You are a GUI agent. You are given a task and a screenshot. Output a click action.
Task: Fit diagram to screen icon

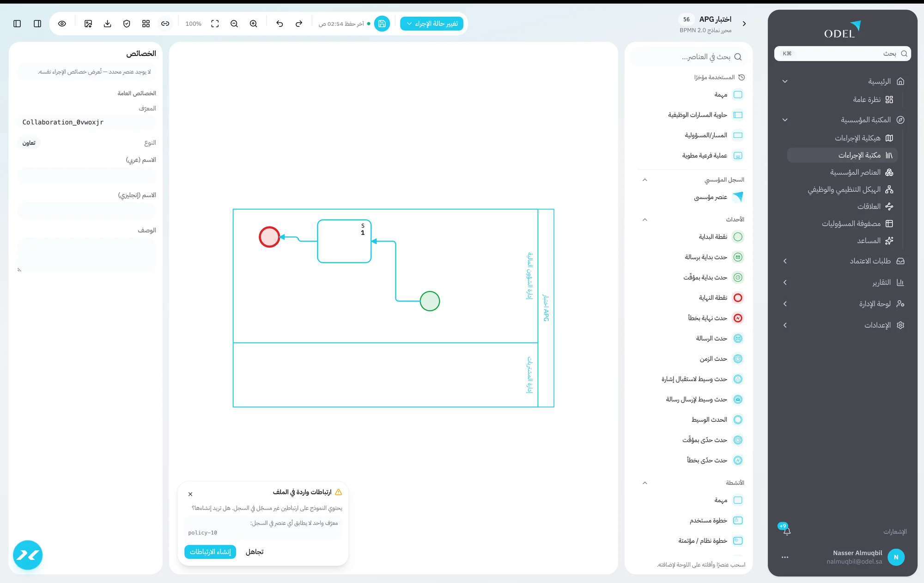[x=215, y=24]
